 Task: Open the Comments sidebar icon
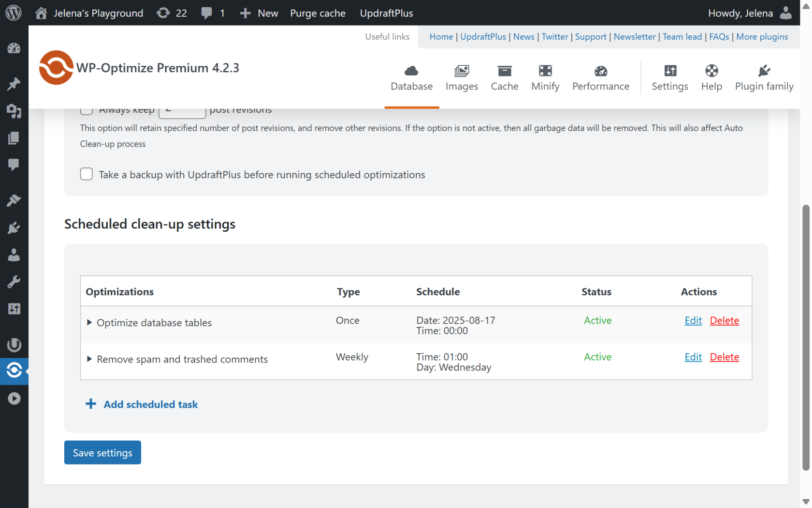14,165
